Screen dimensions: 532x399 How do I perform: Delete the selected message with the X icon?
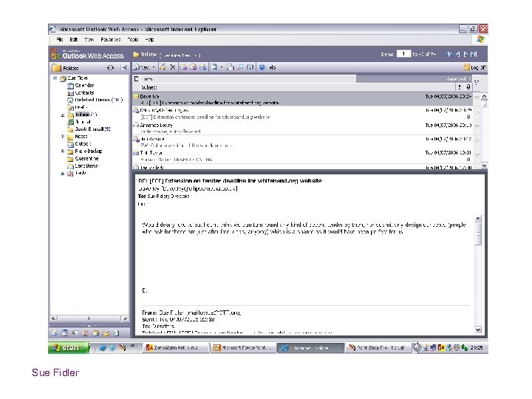(173, 67)
